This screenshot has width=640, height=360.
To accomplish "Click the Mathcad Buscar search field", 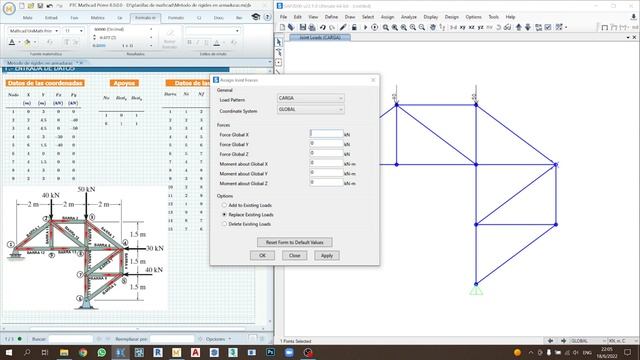I will tap(71, 339).
